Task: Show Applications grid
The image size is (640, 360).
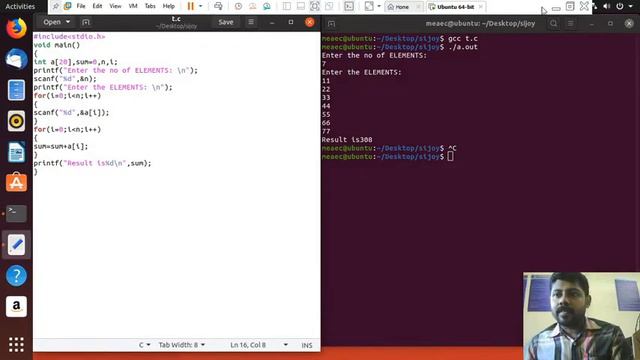Action: point(16,344)
